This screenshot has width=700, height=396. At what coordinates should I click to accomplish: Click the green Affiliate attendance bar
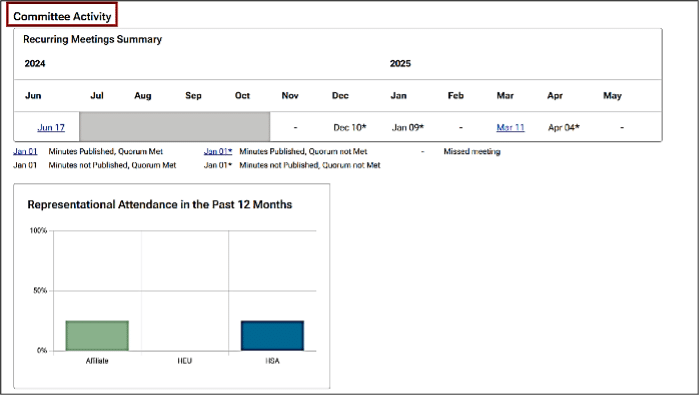(x=97, y=335)
